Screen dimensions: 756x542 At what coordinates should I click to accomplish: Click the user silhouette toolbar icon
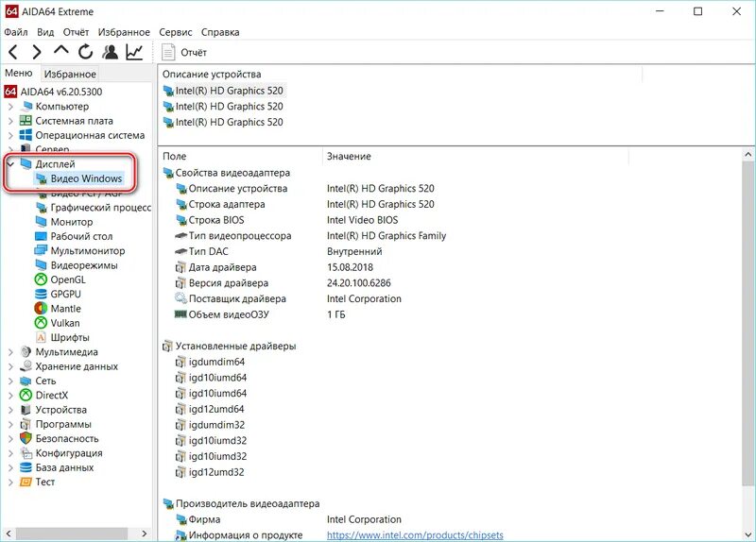(111, 52)
